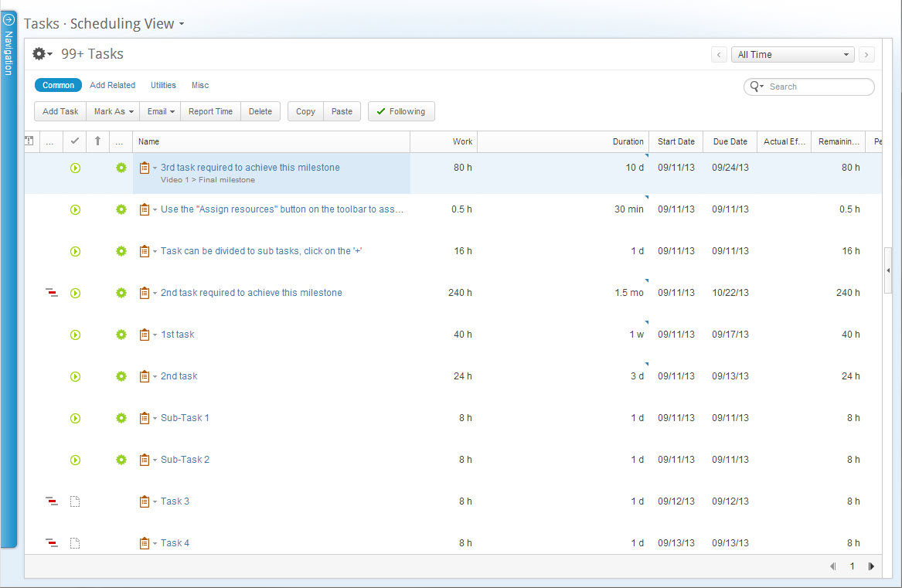Open the Sub-Task 2 row menu arrow

pyautogui.click(x=155, y=461)
